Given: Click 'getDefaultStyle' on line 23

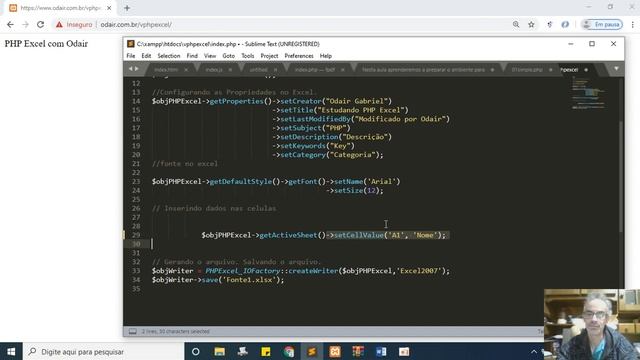Looking at the screenshot, I should coord(240,182).
